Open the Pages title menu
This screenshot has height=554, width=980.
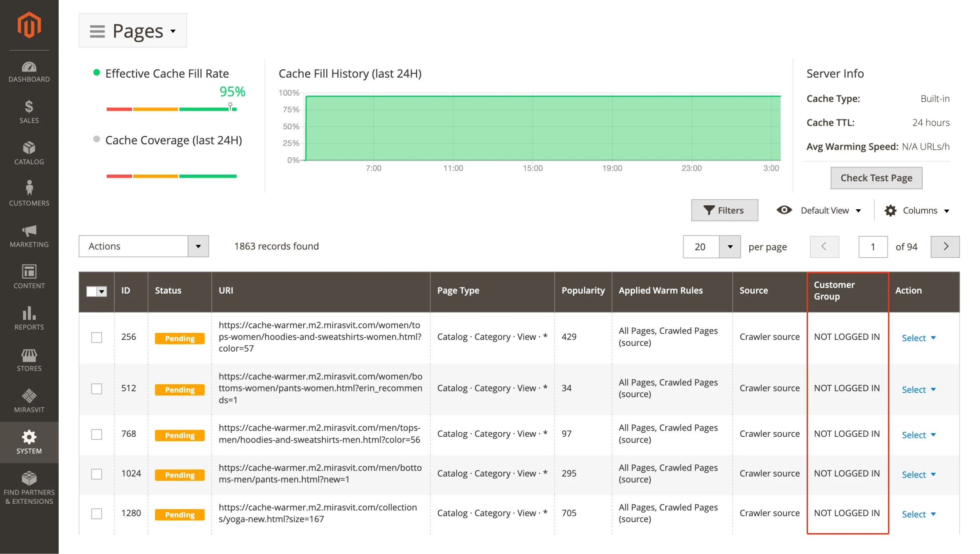(x=132, y=30)
